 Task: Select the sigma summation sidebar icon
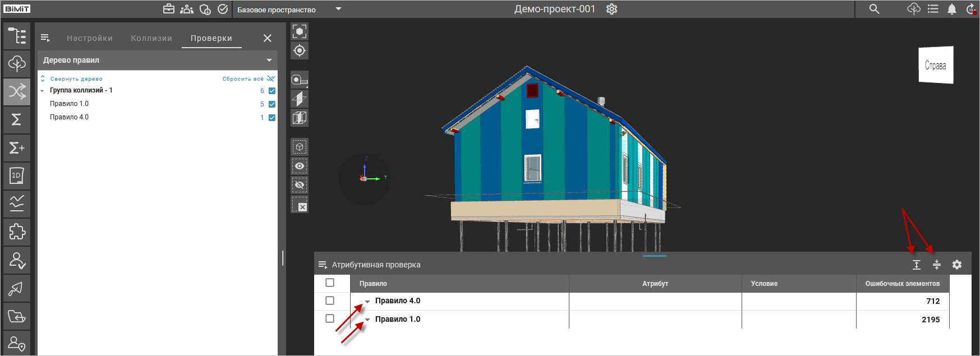[17, 119]
